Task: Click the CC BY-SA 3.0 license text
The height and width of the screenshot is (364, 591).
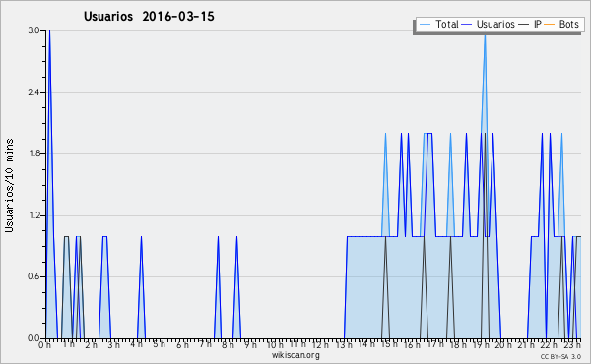Action: tap(560, 356)
